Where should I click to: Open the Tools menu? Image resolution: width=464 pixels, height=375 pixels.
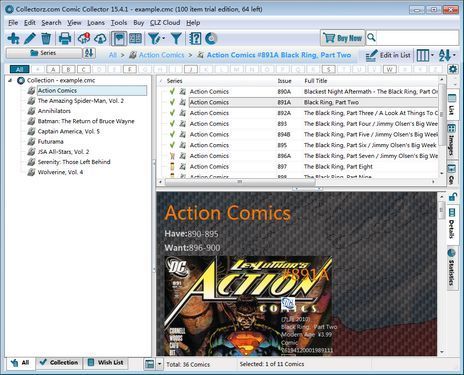[x=119, y=23]
